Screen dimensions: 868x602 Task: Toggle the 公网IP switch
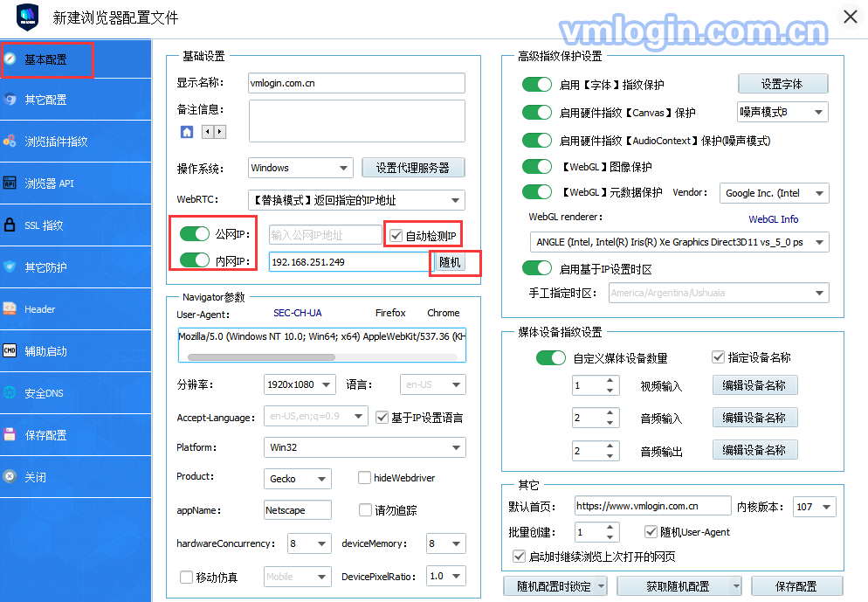(195, 233)
